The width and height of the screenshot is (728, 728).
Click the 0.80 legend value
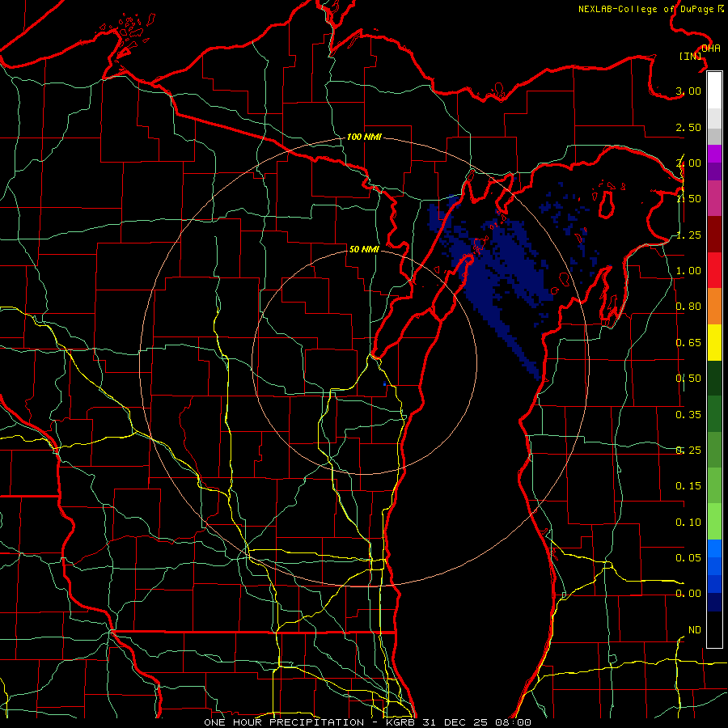click(688, 307)
